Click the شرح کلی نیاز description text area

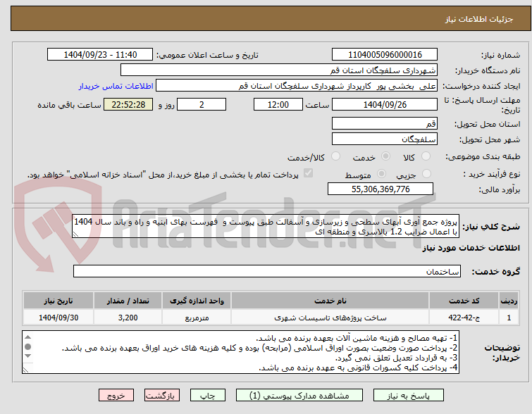(266, 226)
